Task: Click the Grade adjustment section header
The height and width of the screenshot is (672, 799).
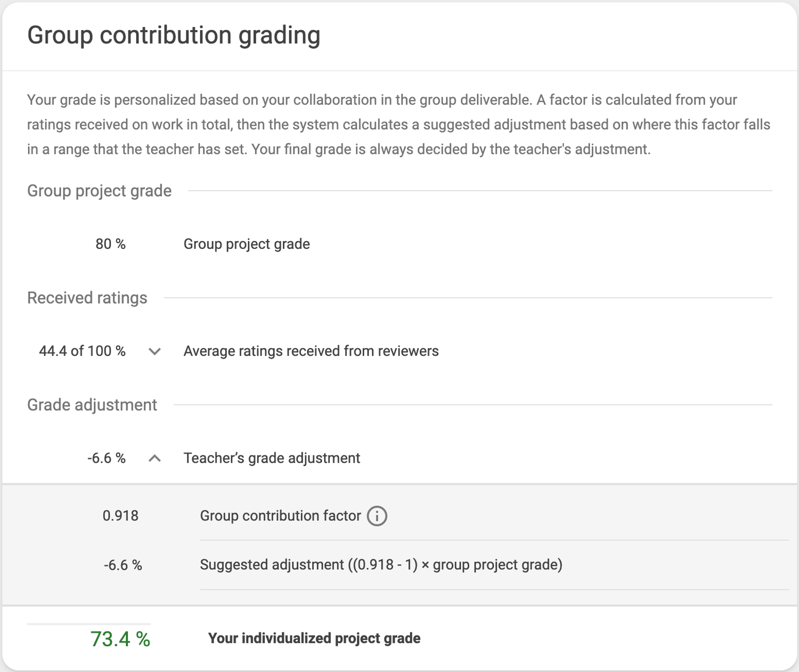Action: 92,405
